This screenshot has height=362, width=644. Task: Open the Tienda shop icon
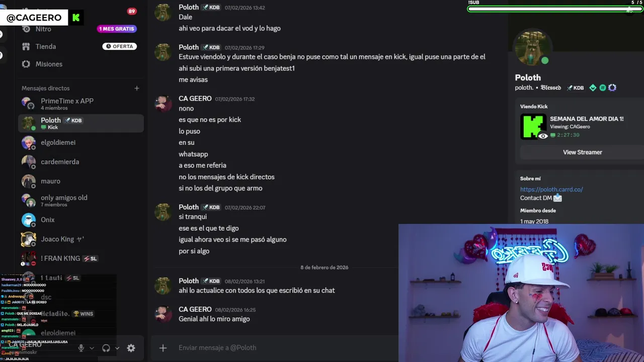click(26, 46)
